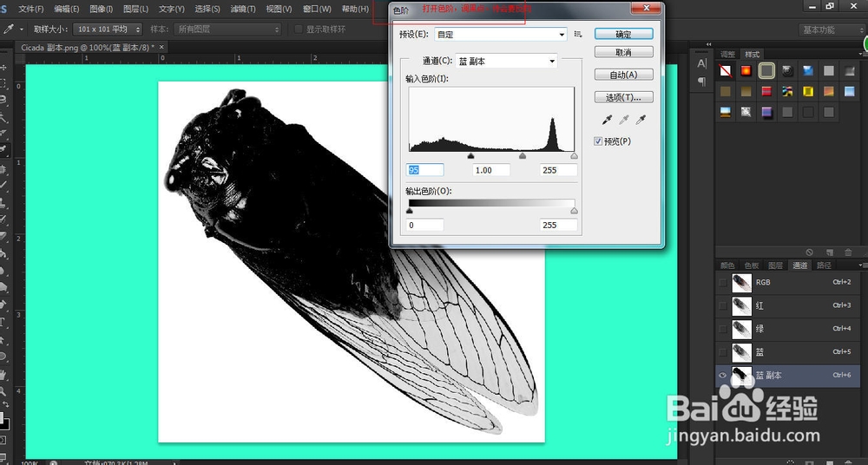Select the Move tool

[x=3, y=68]
